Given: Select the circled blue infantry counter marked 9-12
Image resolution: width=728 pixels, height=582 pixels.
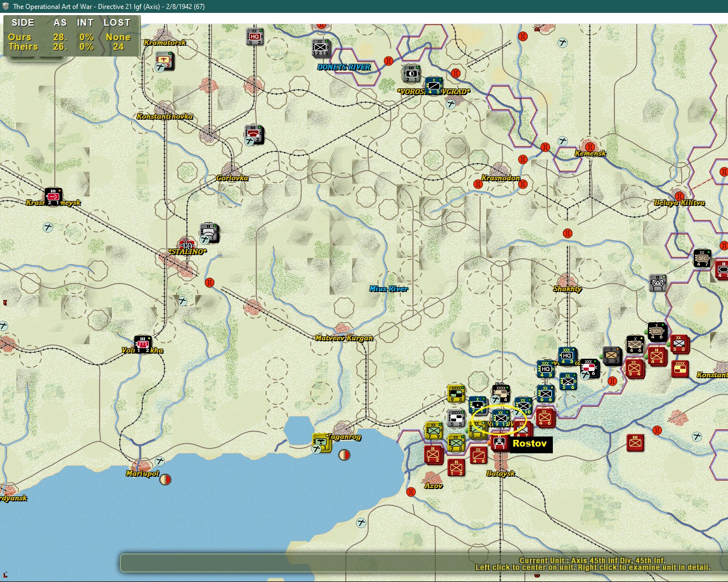Looking at the screenshot, I should point(501,418).
